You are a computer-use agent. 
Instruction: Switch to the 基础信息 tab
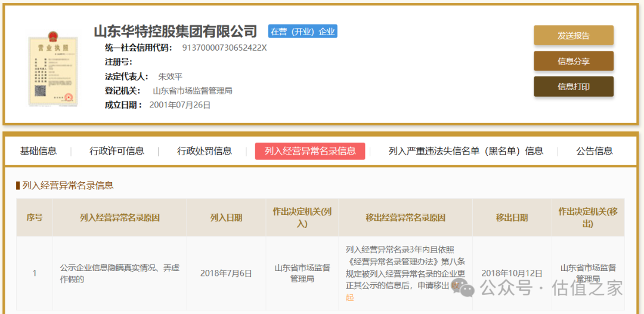pyautogui.click(x=38, y=151)
